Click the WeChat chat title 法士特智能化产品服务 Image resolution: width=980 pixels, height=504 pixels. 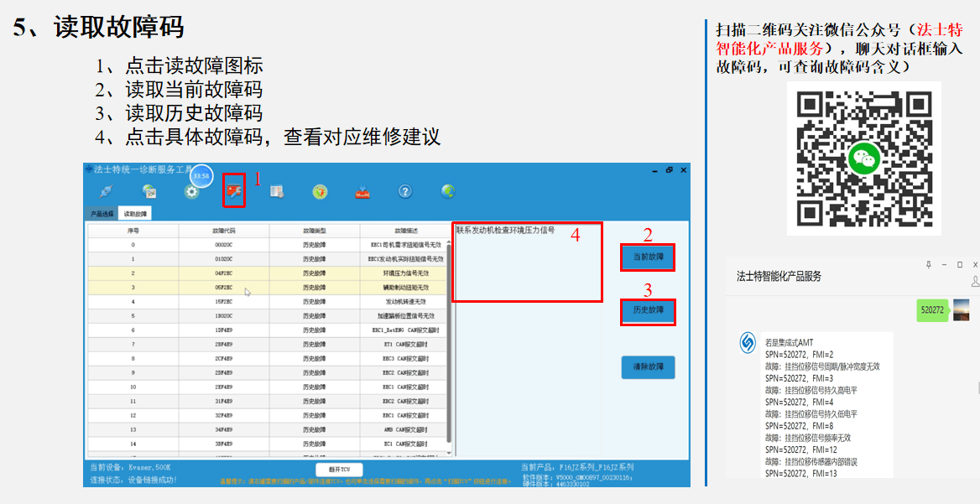point(779,276)
